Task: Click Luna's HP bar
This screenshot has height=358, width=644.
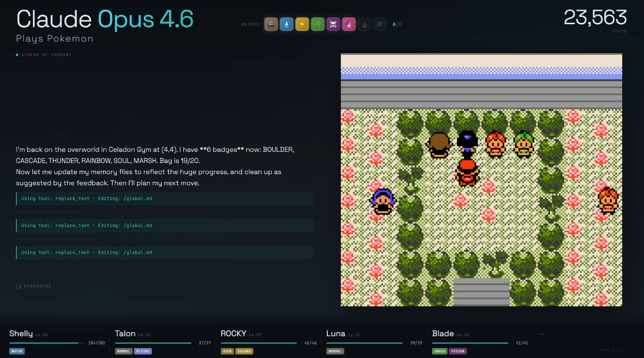Action: (364, 343)
